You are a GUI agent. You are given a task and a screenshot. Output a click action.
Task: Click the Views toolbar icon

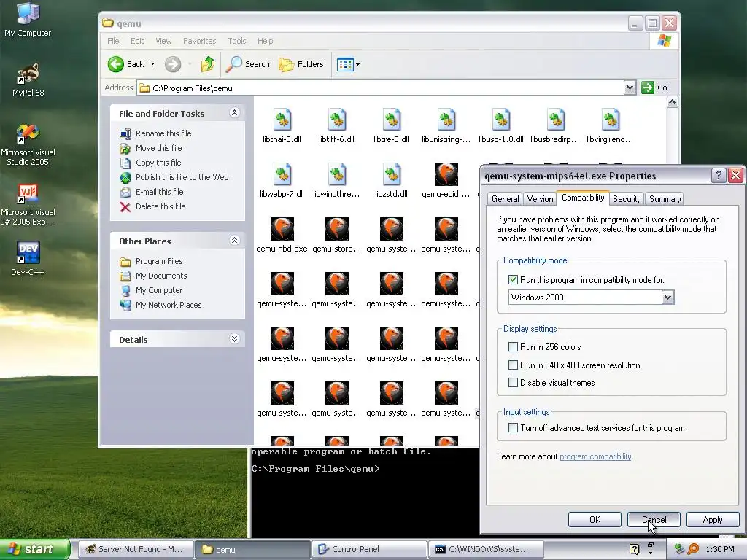(345, 64)
